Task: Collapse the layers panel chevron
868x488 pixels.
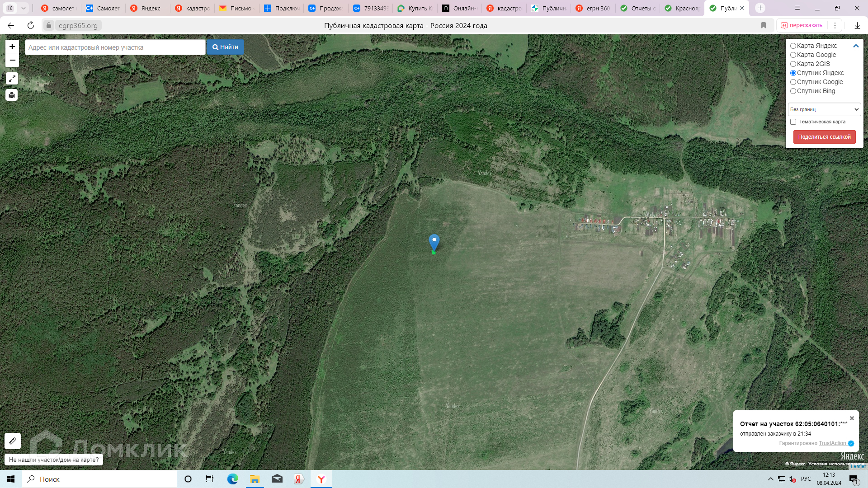Action: pyautogui.click(x=856, y=46)
